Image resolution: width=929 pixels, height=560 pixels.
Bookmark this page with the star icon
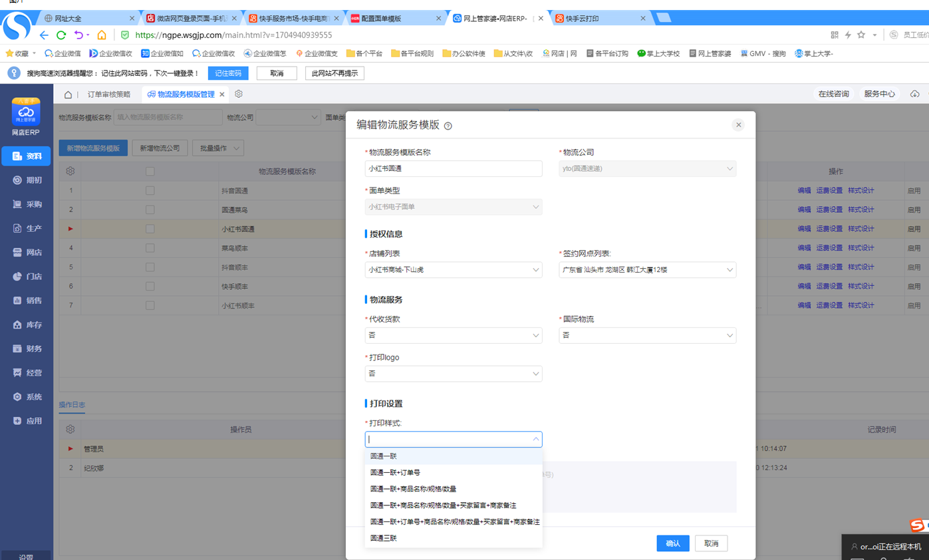[861, 35]
